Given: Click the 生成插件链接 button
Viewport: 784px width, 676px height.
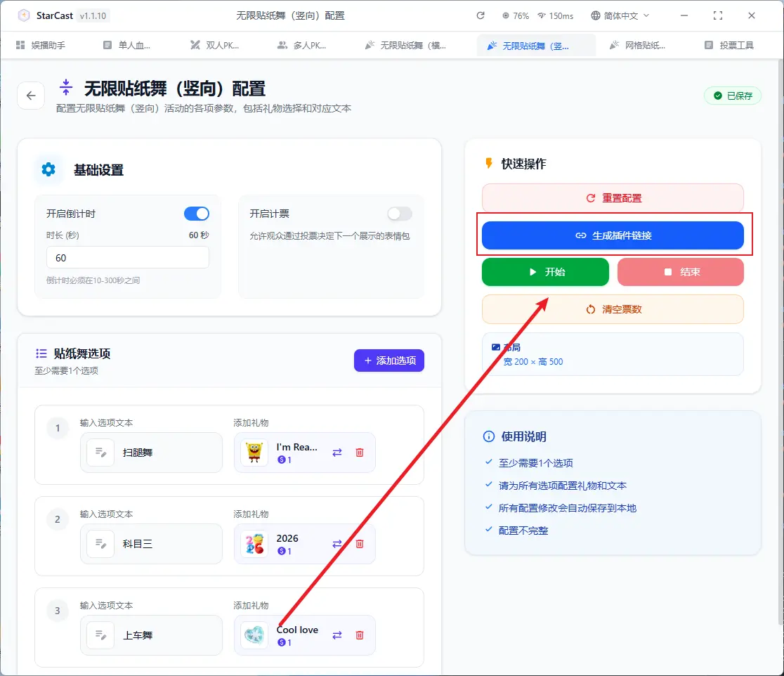Looking at the screenshot, I should 613,235.
